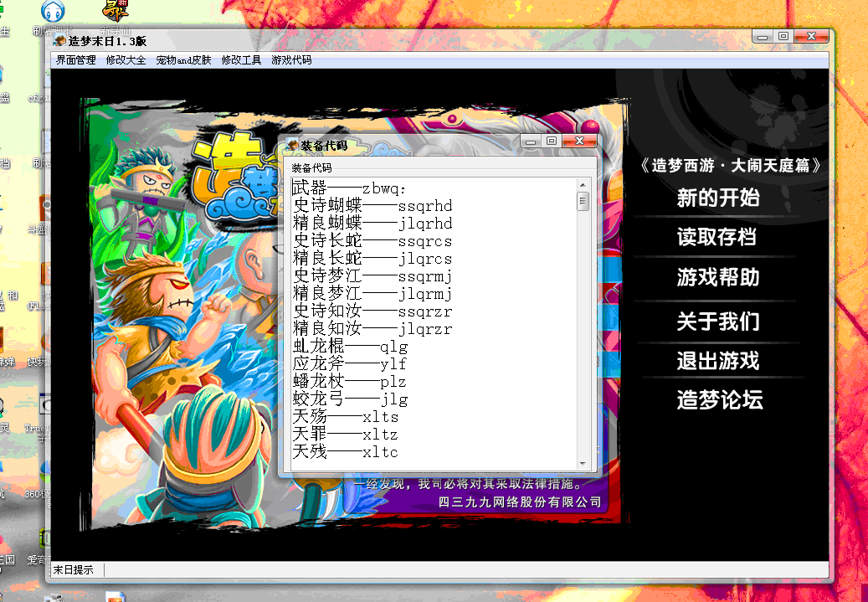Open 关于我们 about page
The height and width of the screenshot is (602, 868).
coord(718,322)
